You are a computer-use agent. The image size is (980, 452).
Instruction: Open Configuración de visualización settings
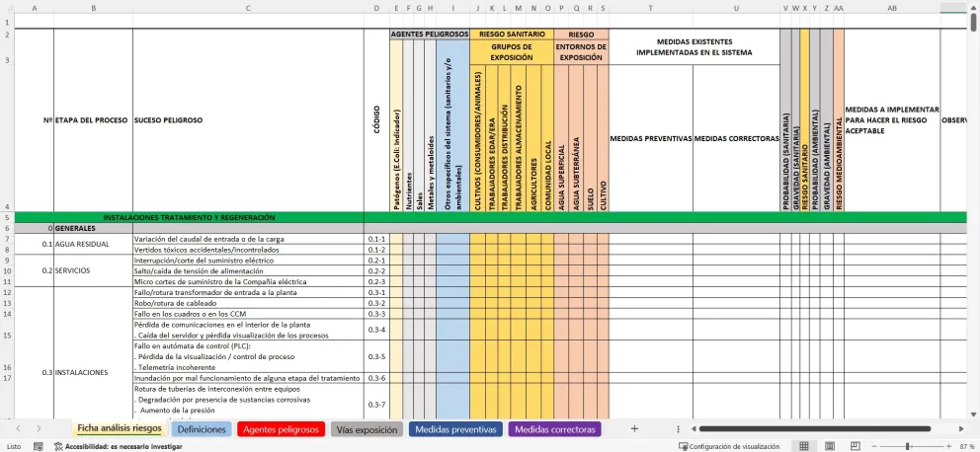[729, 446]
